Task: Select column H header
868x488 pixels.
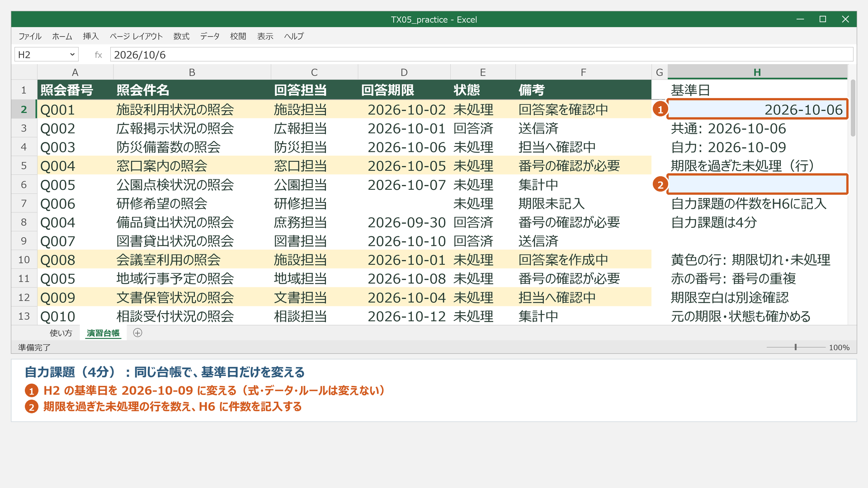Action: pyautogui.click(x=757, y=72)
